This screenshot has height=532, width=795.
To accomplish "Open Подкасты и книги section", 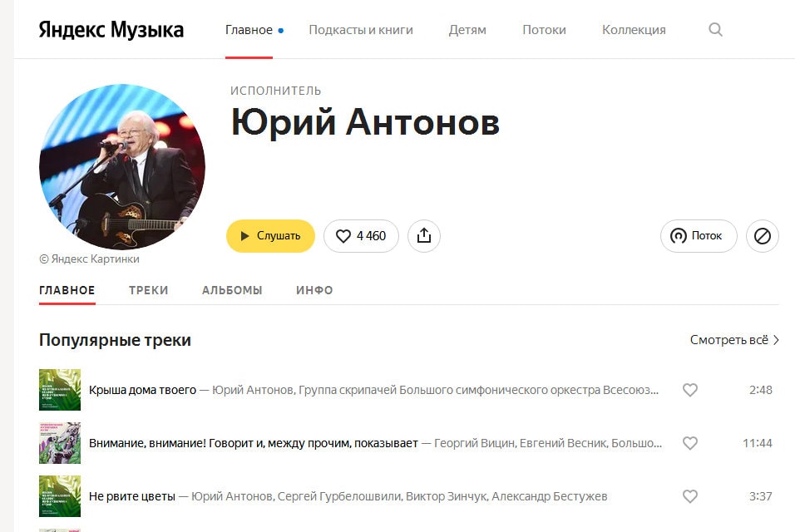I will [361, 30].
